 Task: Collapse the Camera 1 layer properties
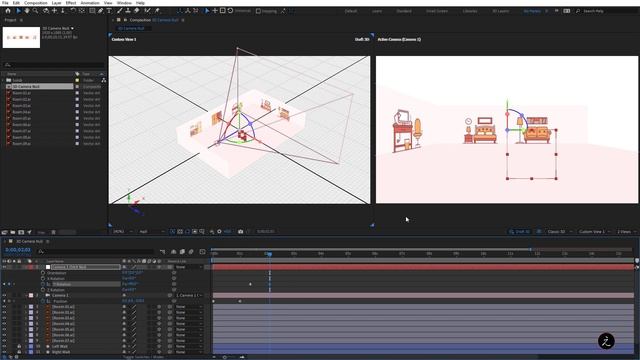pos(26,295)
